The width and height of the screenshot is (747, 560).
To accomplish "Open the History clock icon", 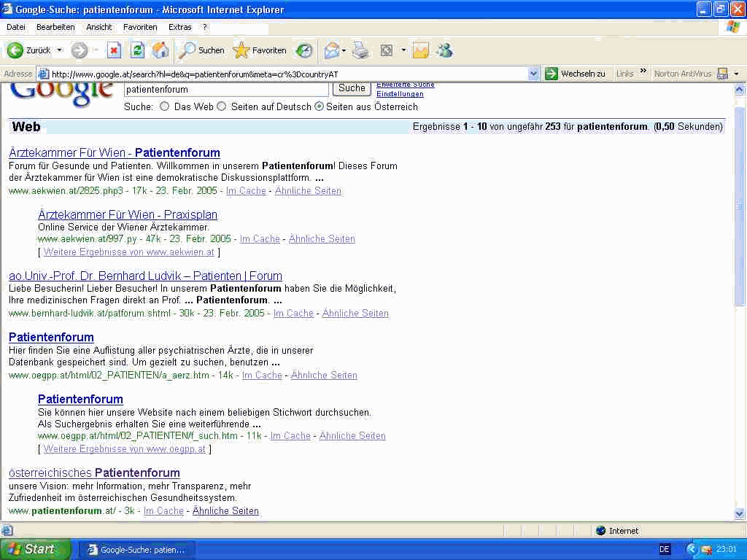I will tap(304, 50).
